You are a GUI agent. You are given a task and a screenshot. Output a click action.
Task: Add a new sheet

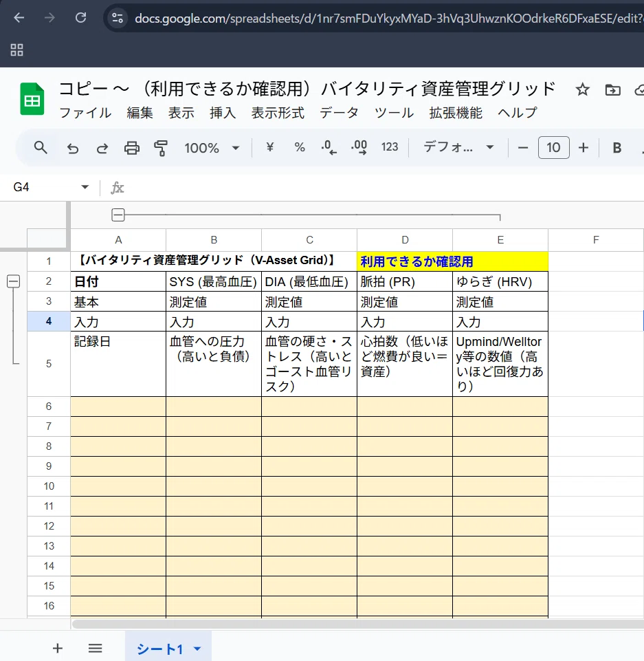click(58, 649)
